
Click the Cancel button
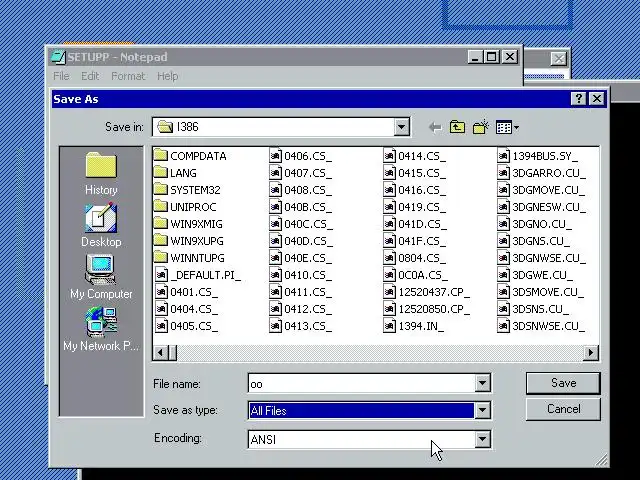point(563,409)
